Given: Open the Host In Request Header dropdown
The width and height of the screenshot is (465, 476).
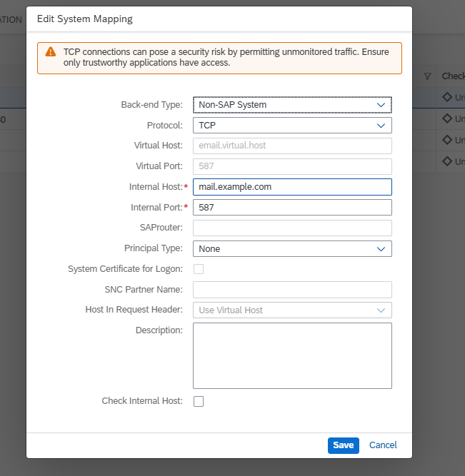Looking at the screenshot, I should [x=292, y=310].
